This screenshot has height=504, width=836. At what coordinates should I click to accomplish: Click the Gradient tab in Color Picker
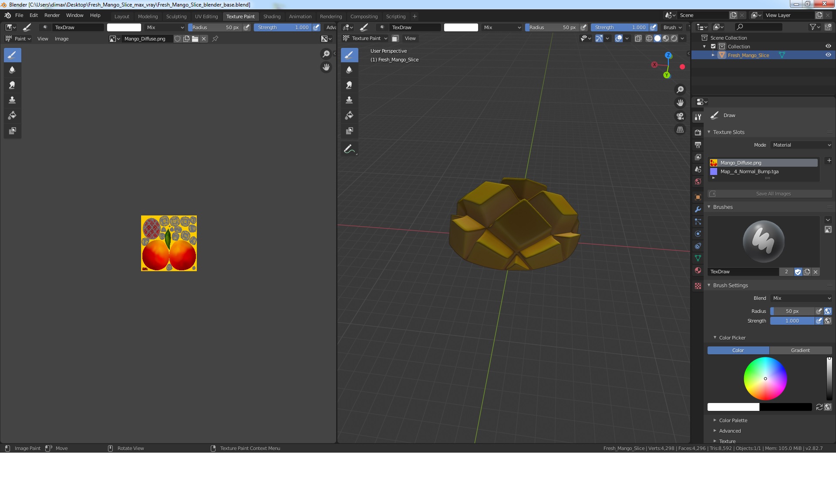pyautogui.click(x=800, y=350)
